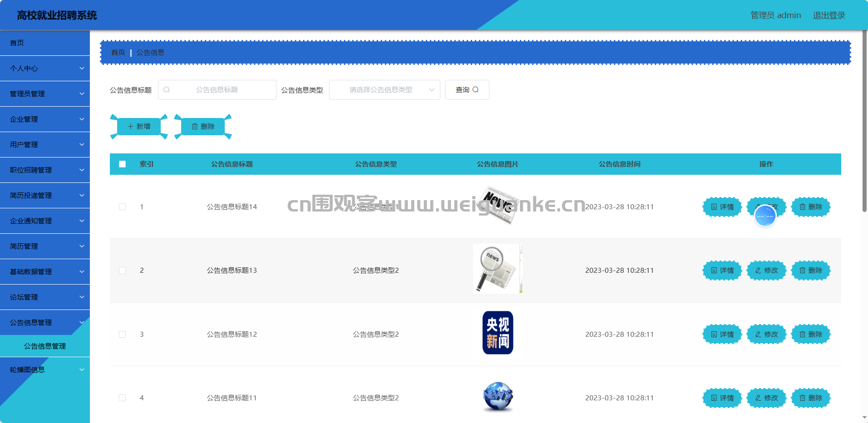This screenshot has height=423, width=868.
Task: Click 修改 for 公告信息标题13 row
Action: click(x=766, y=271)
